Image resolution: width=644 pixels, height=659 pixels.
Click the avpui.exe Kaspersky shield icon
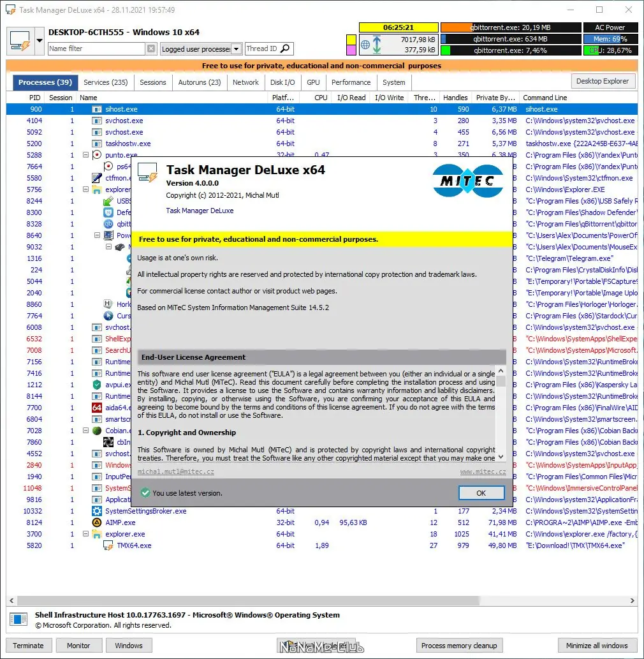[x=97, y=385]
